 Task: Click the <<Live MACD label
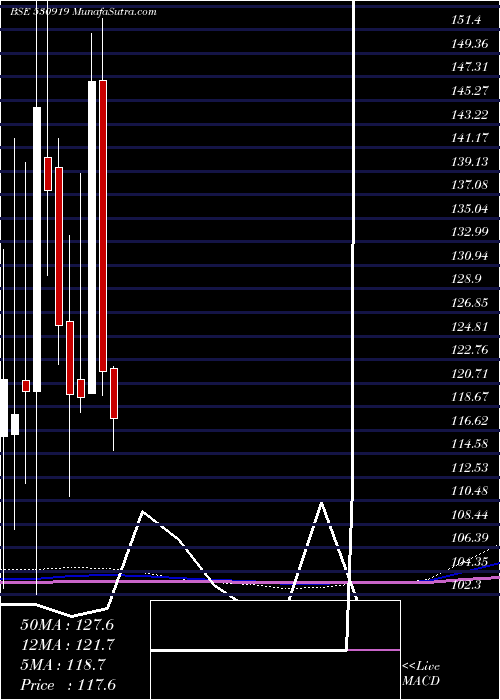(421, 673)
